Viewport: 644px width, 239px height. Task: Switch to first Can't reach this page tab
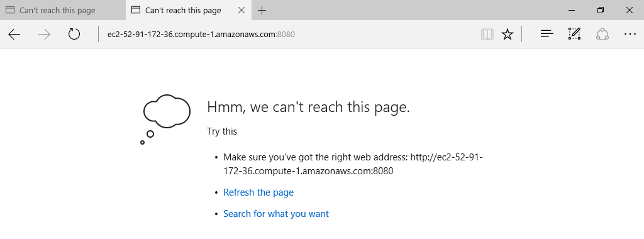pos(62,10)
